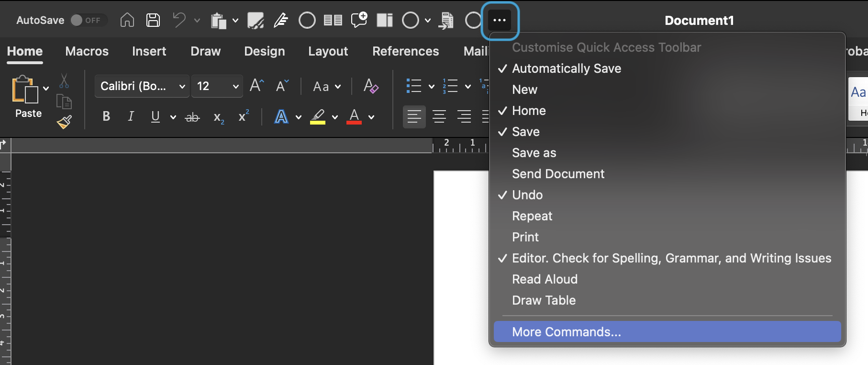The height and width of the screenshot is (365, 868).
Task: Click the pen signature icon in quick toolbar
Action: (281, 20)
